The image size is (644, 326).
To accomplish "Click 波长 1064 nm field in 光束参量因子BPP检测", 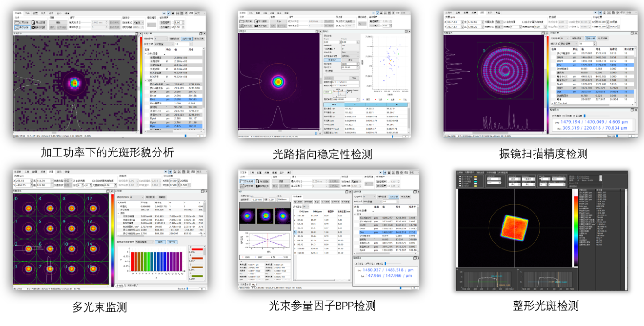I will [283, 200].
